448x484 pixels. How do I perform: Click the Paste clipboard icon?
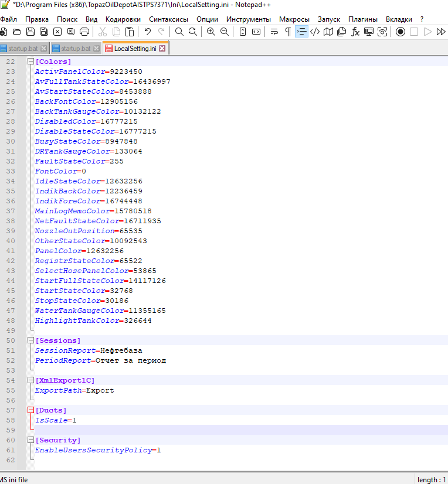pyautogui.click(x=130, y=32)
